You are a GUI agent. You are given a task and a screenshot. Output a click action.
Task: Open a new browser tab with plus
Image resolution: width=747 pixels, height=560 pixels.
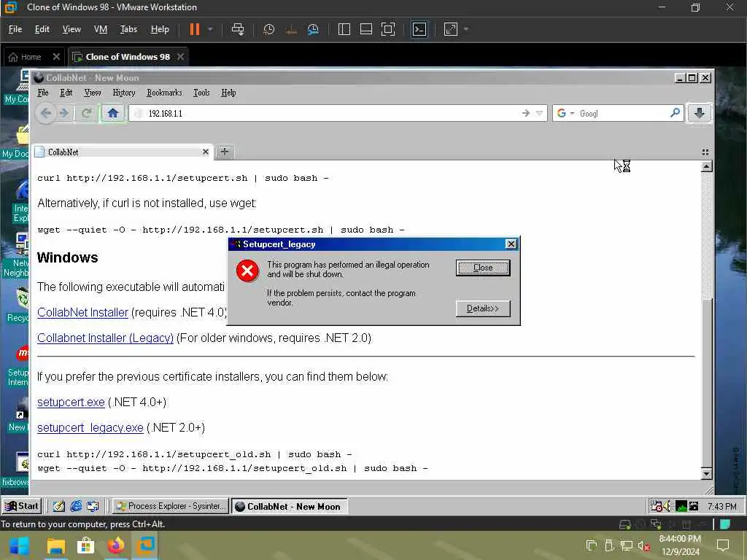[225, 152]
